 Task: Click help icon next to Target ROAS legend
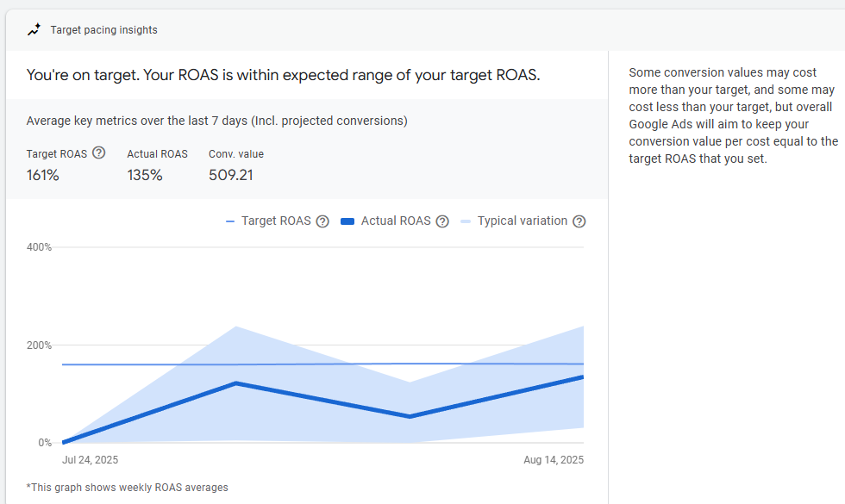click(x=322, y=221)
